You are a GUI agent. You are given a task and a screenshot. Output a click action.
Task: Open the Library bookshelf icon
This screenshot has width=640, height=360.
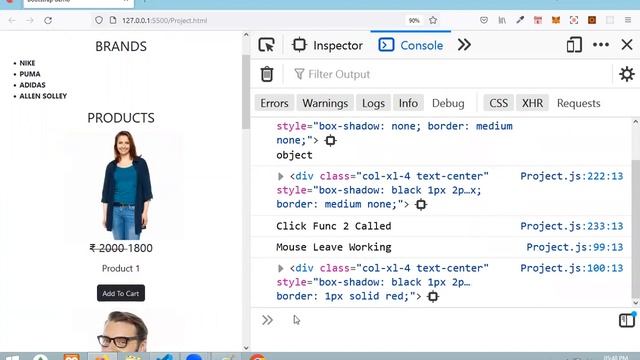coord(502,20)
